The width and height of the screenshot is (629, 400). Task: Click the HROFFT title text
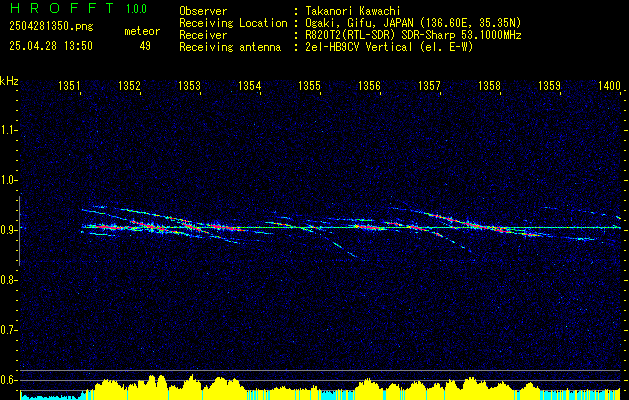point(62,8)
